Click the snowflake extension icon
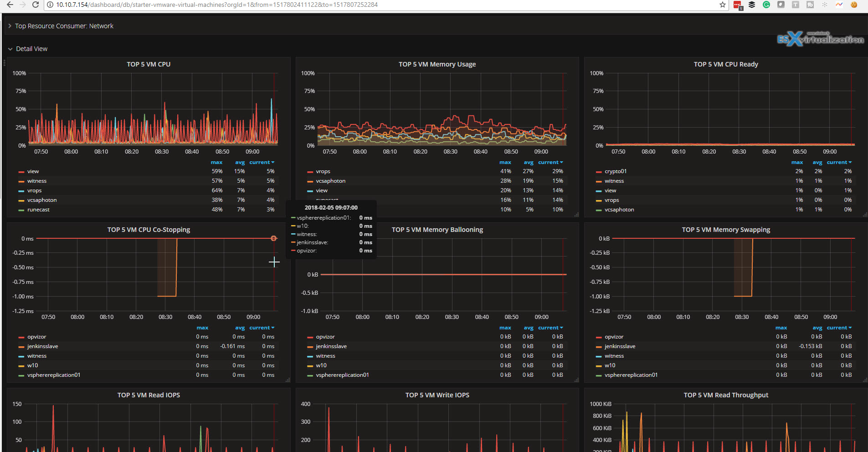The image size is (868, 452). click(x=825, y=5)
